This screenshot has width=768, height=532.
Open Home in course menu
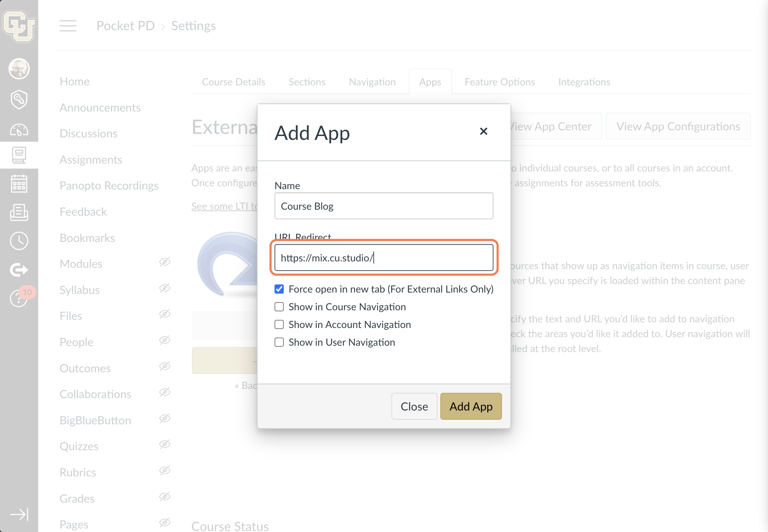click(74, 81)
